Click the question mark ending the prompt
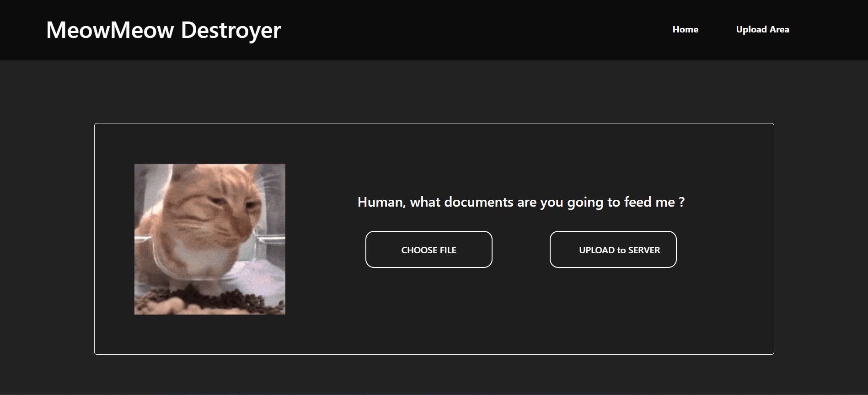Viewport: 868px width, 395px height. pyautogui.click(x=681, y=202)
